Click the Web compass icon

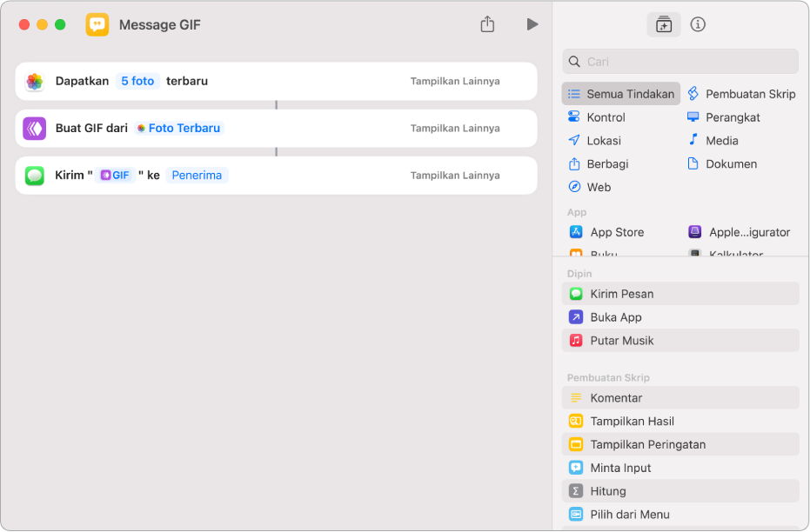[574, 187]
